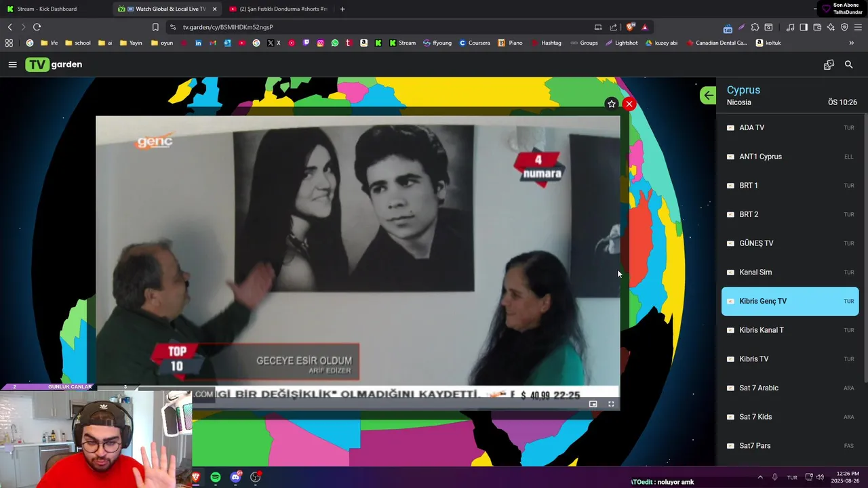Open the tv.garden search

click(848, 64)
